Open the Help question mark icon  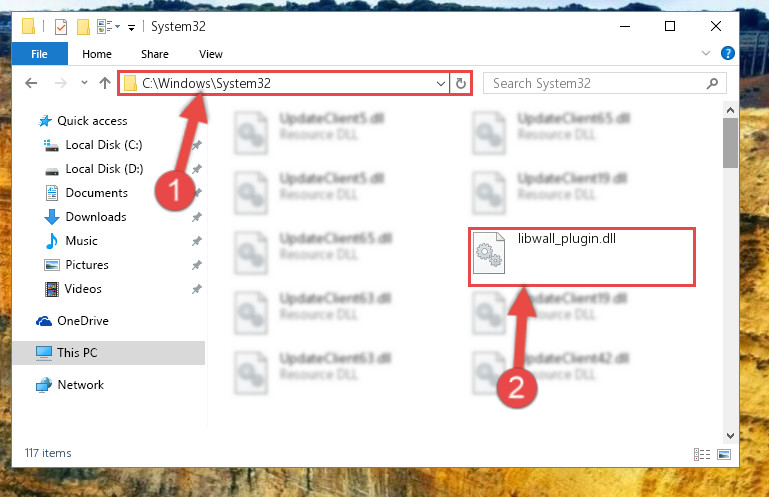pyautogui.click(x=727, y=53)
